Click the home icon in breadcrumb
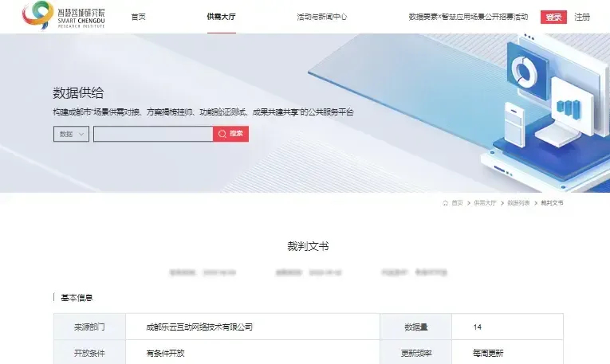Screen dimensions: 610x364 [446, 203]
